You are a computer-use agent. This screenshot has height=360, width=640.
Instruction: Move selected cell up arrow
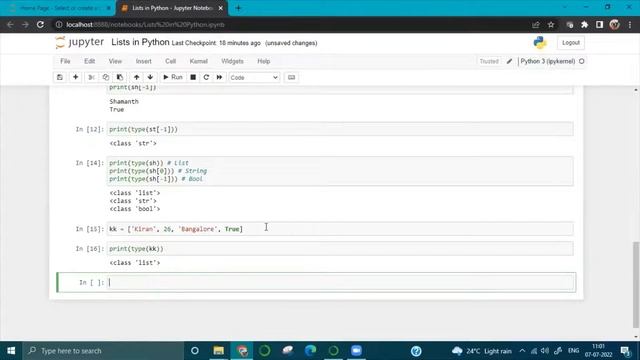136,77
